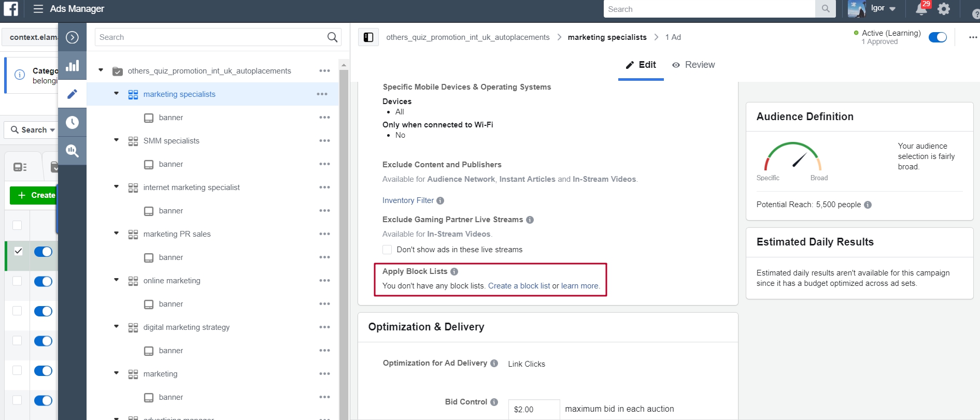This screenshot has width=980, height=420.
Task: Click the pencil edit icon in sidebar
Action: click(73, 94)
